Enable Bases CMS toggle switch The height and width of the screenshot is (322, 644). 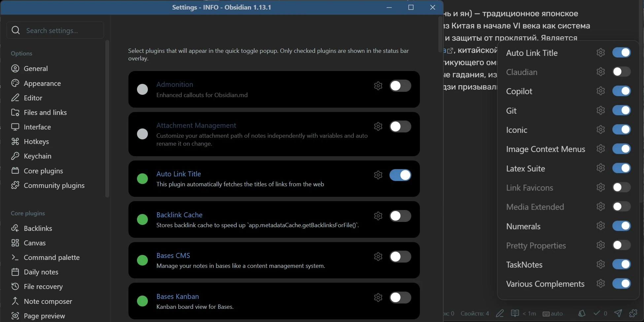pos(400,257)
